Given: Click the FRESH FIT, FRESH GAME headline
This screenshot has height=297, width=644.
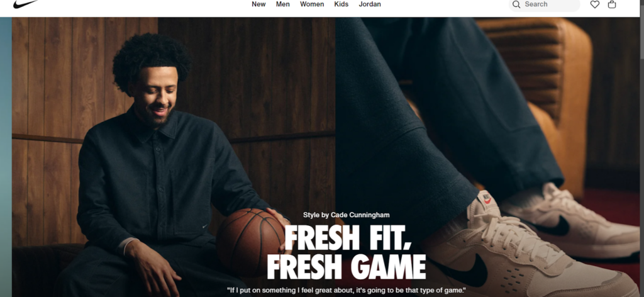Looking at the screenshot, I should click(x=347, y=252).
